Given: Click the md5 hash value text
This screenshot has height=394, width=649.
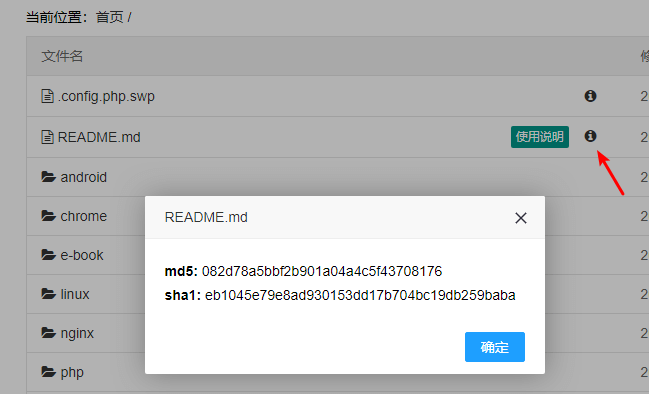Looking at the screenshot, I should click(x=322, y=271).
